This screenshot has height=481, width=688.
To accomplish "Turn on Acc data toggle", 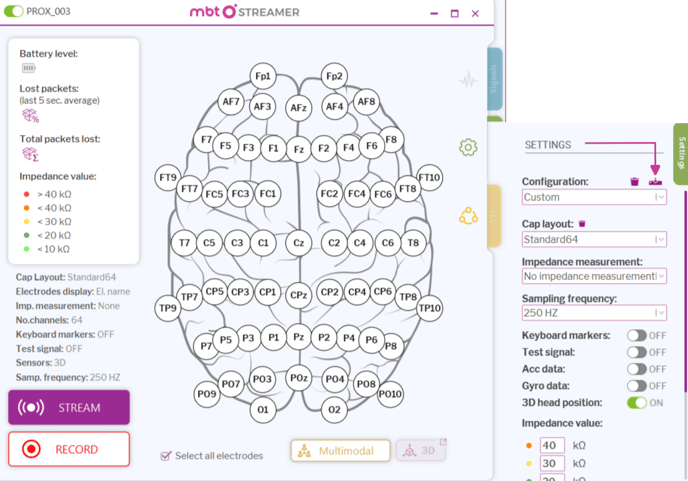I will click(x=637, y=369).
